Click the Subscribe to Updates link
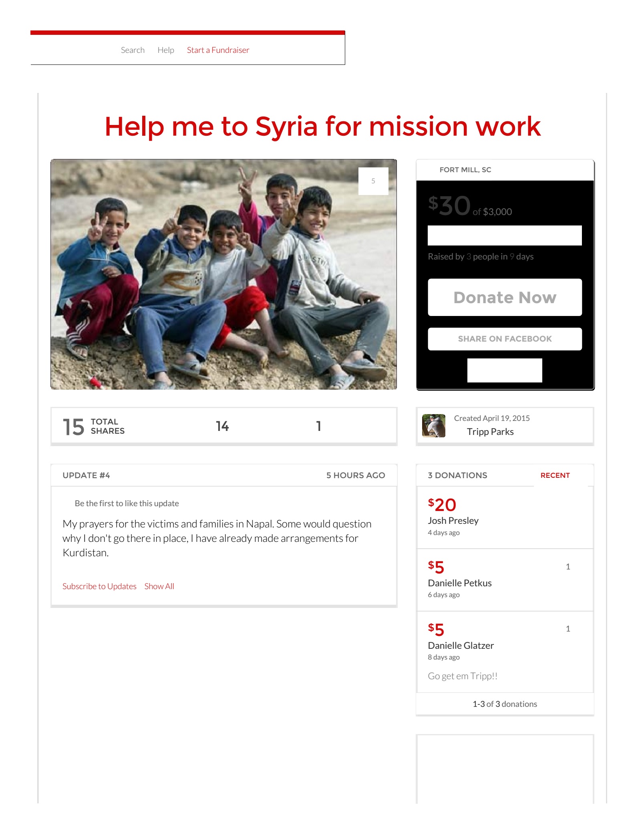644x833 pixels. click(99, 586)
